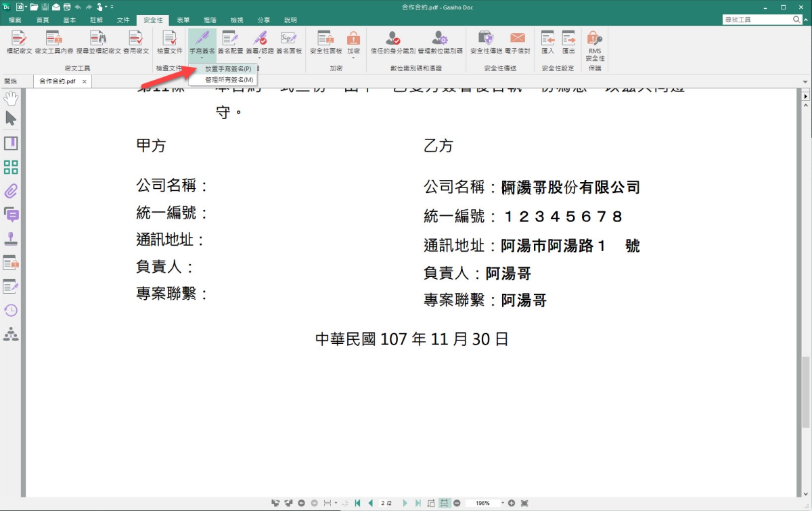
Task: Close the 合作合約.pdf document tab
Action: (85, 81)
